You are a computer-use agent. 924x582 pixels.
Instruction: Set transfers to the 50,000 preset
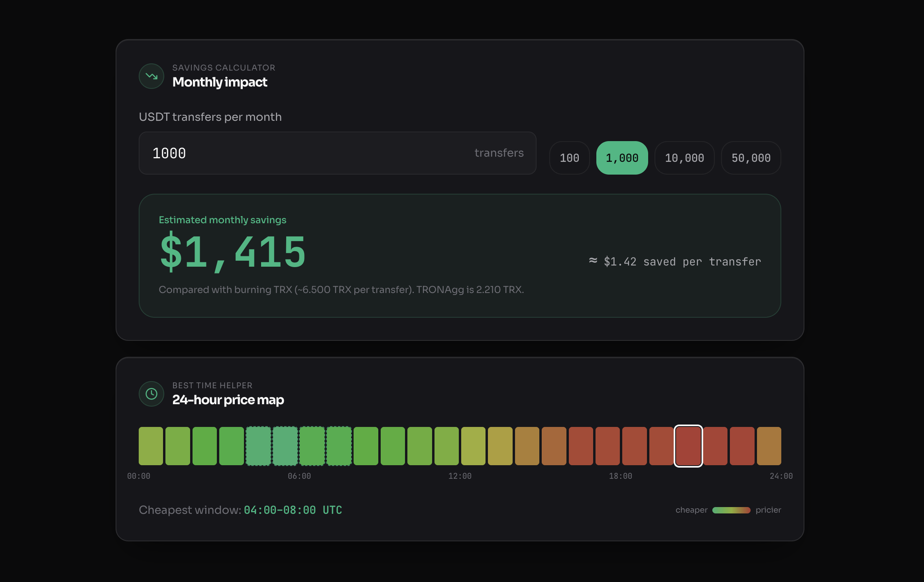[x=751, y=158]
